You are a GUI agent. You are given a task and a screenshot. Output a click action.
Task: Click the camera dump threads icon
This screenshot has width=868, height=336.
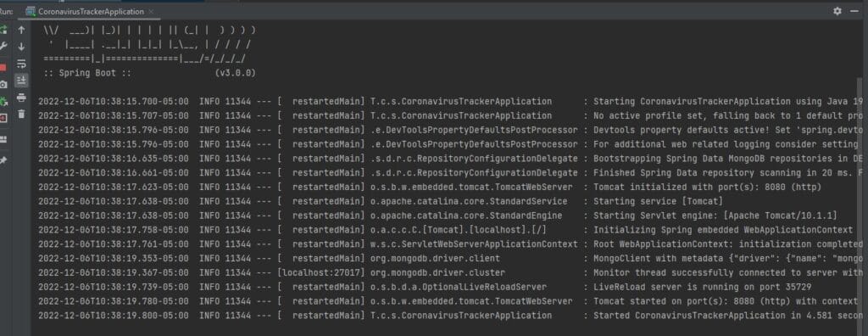tap(3, 84)
